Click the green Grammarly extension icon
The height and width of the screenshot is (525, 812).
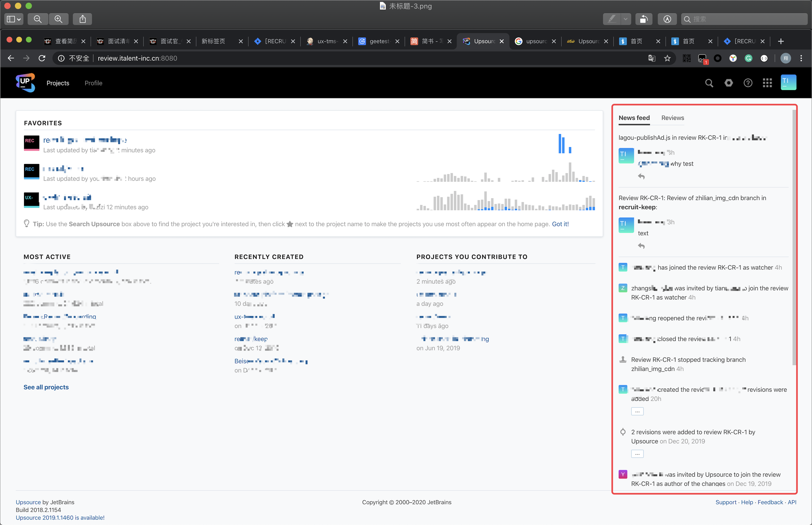748,58
